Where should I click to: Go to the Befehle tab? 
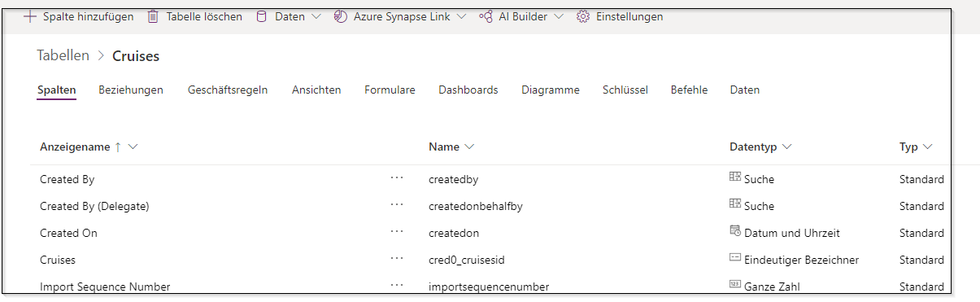click(x=689, y=90)
